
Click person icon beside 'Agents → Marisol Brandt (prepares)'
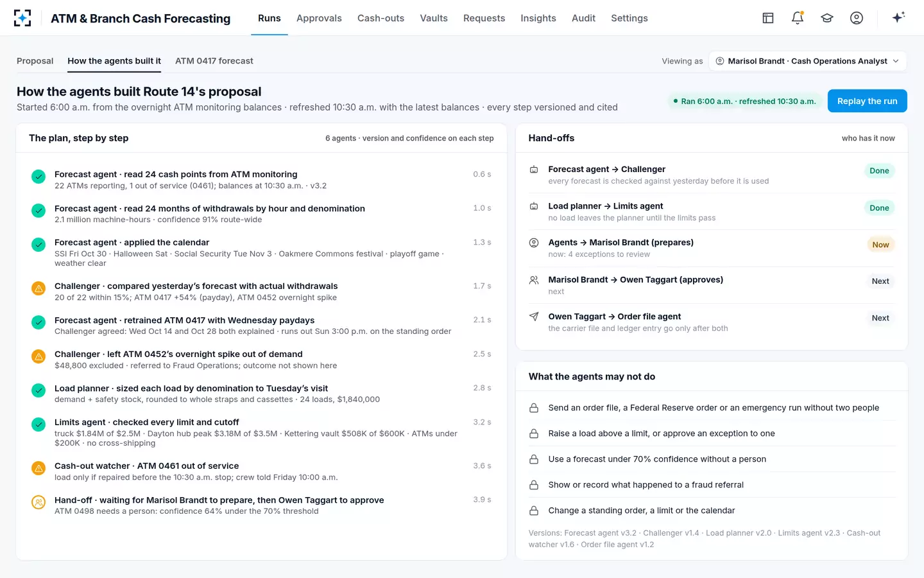point(534,243)
